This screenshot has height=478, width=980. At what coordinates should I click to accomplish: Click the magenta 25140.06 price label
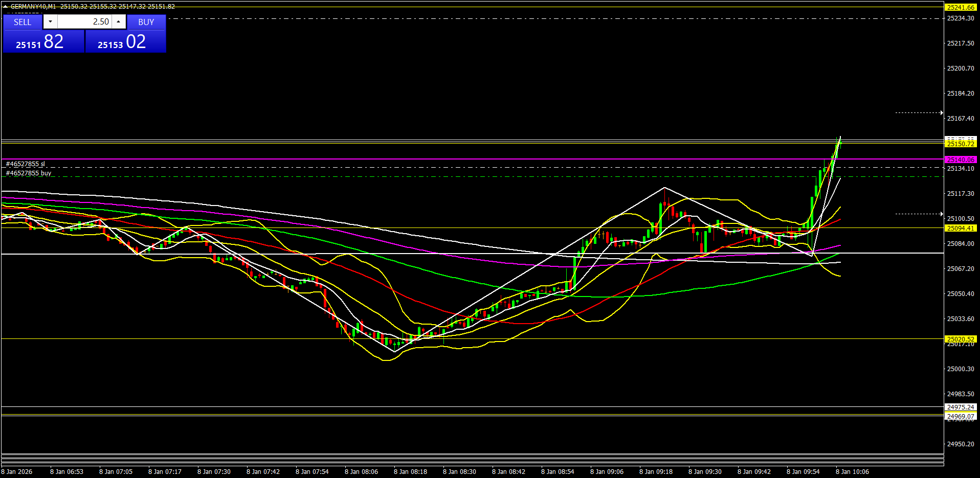[x=960, y=160]
